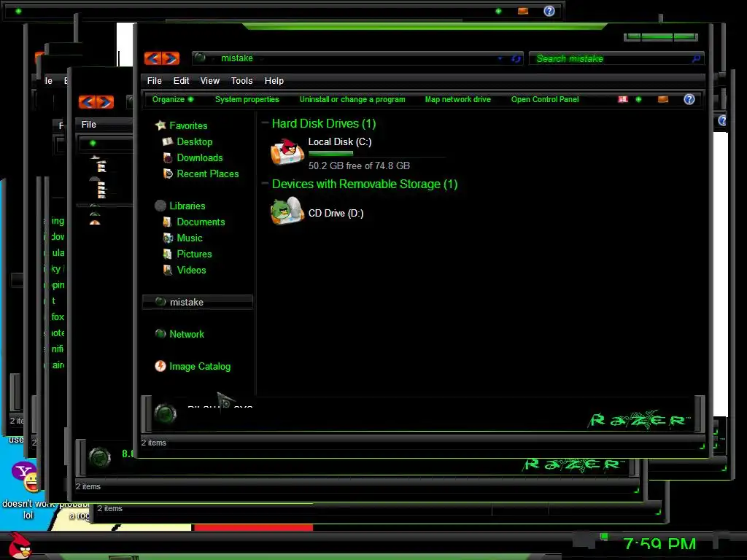This screenshot has height=560, width=747.
Task: Click the CD Drive (D:) label
Action: tap(336, 213)
